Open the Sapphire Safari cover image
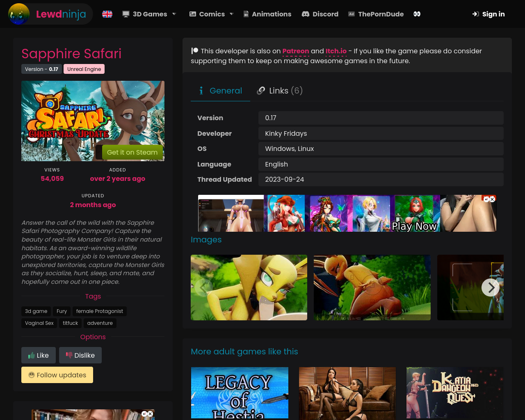This screenshot has width=525, height=420. tap(93, 121)
